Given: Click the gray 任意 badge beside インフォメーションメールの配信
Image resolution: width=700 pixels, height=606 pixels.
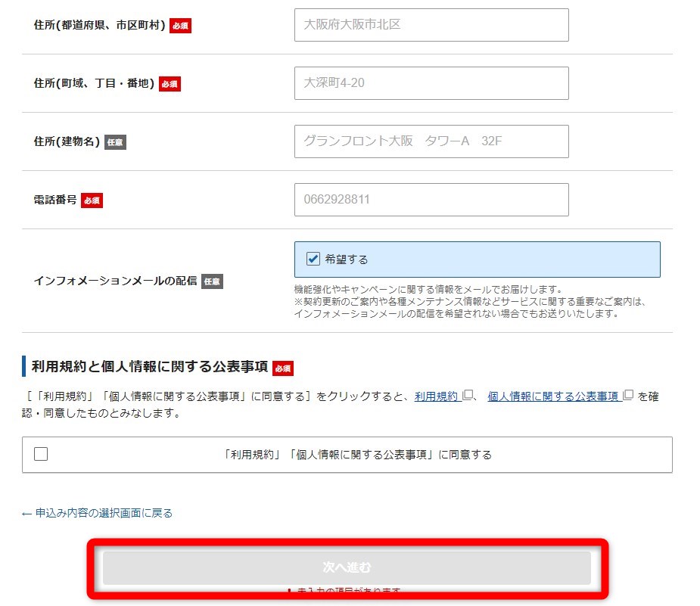Looking at the screenshot, I should coord(212,281).
